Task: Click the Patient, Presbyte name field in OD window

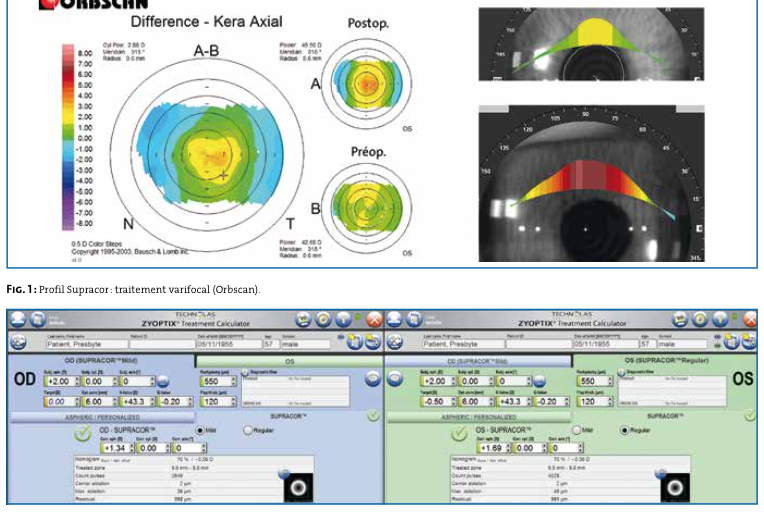Action: pos(87,344)
